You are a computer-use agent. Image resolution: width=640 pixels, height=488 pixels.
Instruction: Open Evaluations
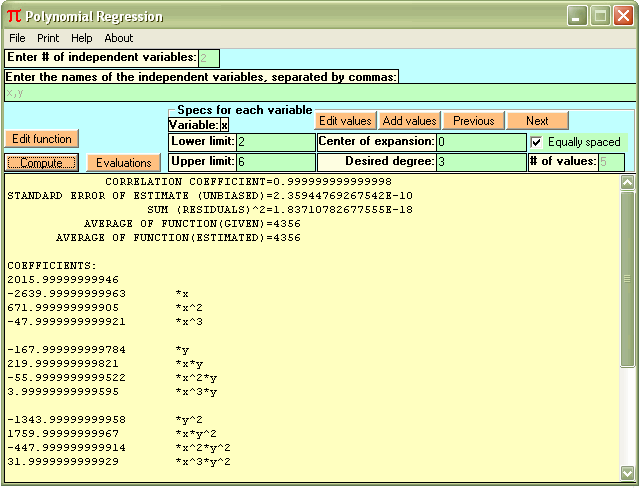pyautogui.click(x=124, y=162)
